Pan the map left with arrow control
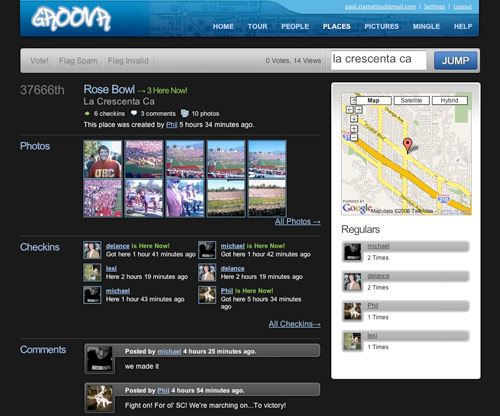This screenshot has width=500, height=416. point(350,109)
